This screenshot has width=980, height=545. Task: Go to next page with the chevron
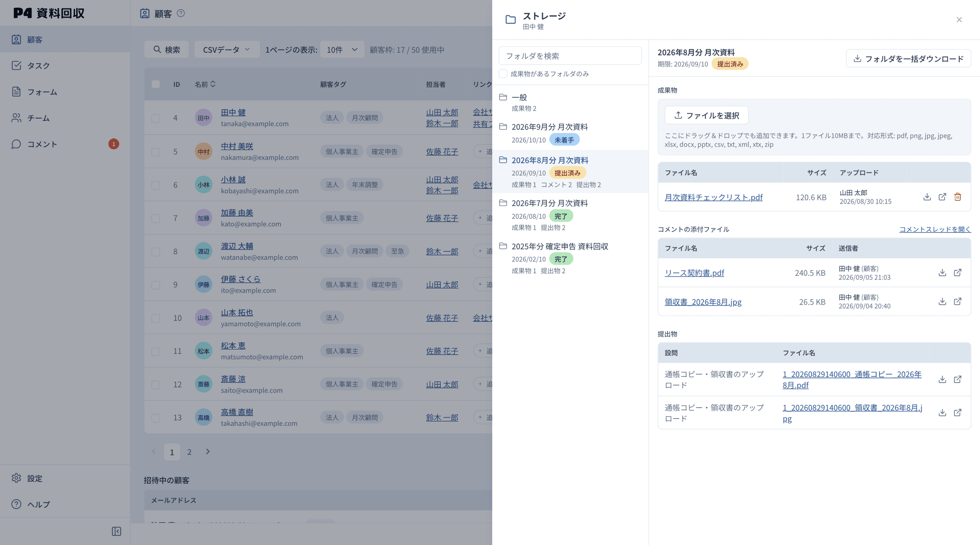tap(208, 452)
